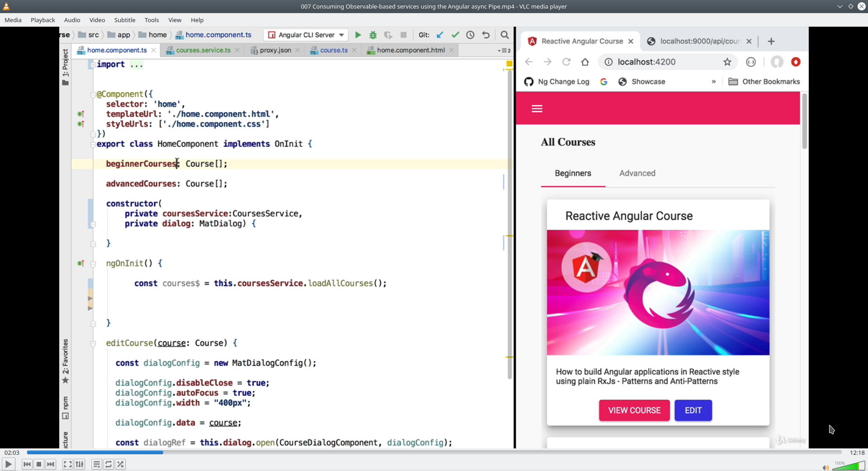868x471 pixels.
Task: Click the IDE revert arrow icon
Action: (486, 35)
